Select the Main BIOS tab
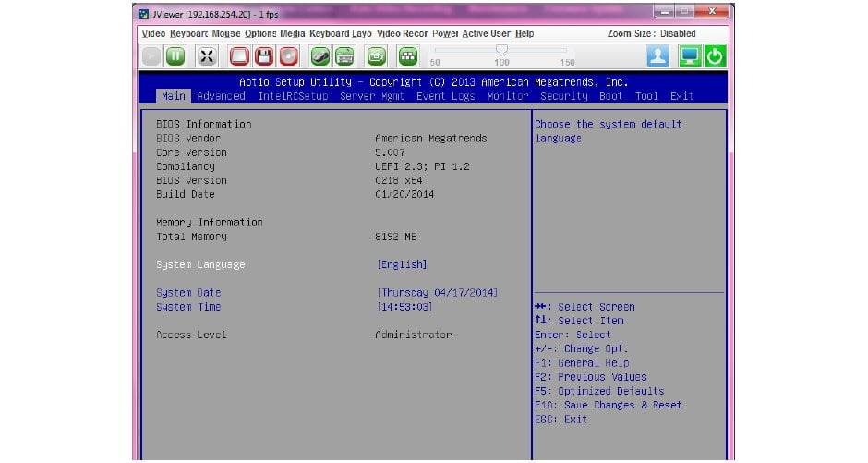This screenshot has width=868, height=463. [174, 96]
